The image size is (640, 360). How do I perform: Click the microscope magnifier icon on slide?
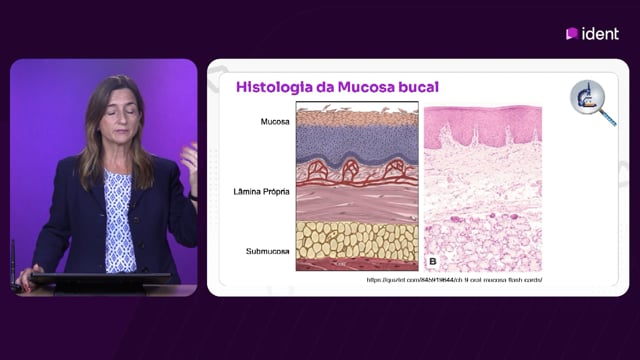(x=592, y=102)
